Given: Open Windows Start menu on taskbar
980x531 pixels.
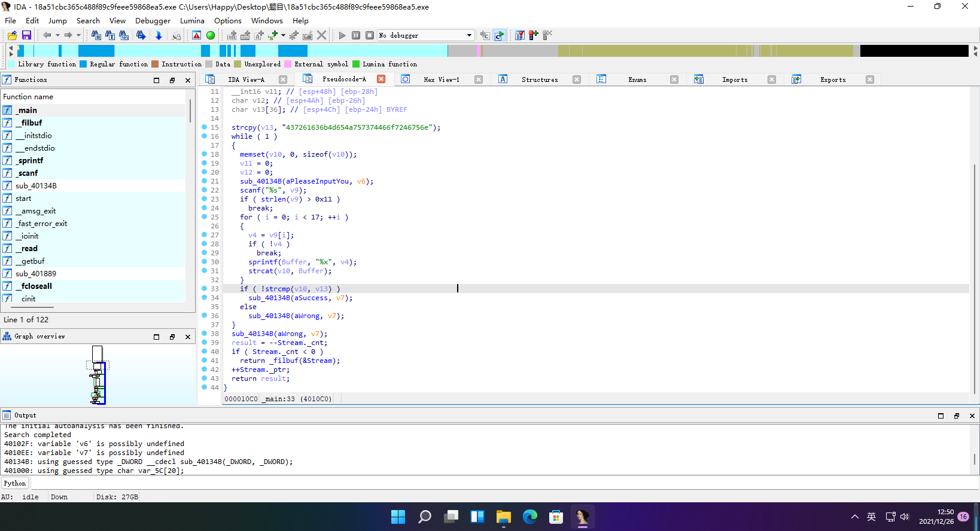Looking at the screenshot, I should point(398,517).
